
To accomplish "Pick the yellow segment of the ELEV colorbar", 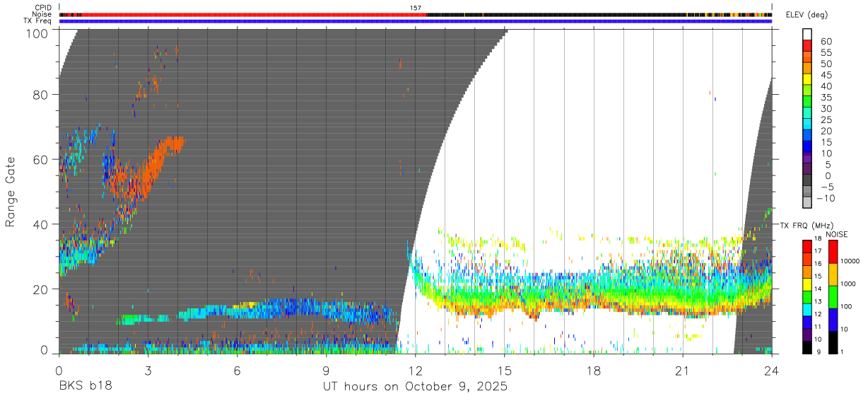I will click(808, 80).
